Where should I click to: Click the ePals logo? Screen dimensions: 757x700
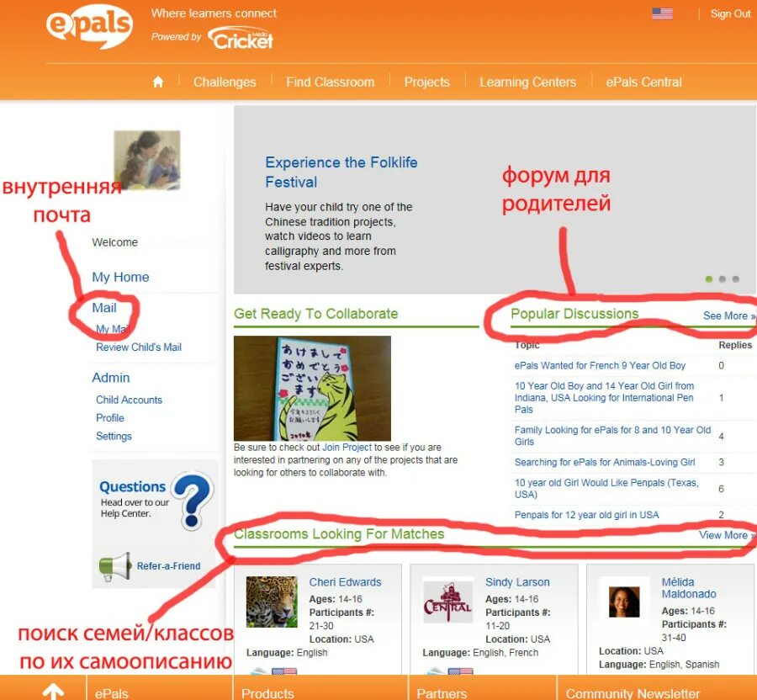click(90, 25)
